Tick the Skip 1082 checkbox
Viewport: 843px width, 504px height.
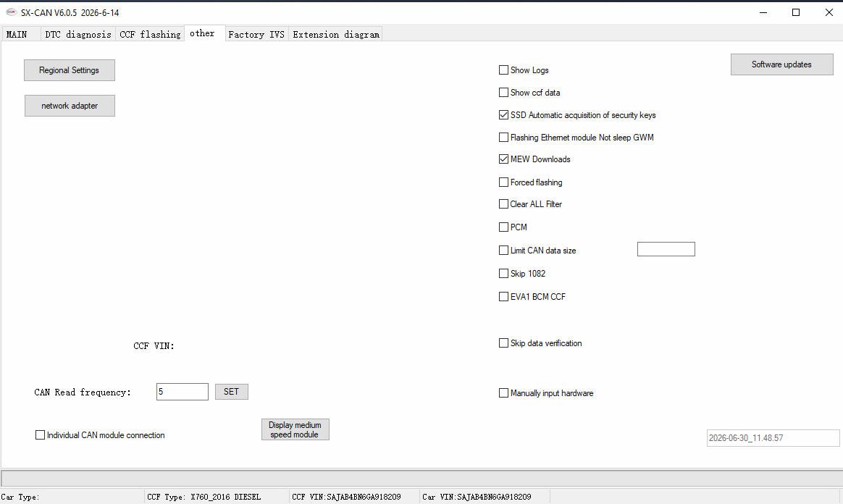point(504,274)
